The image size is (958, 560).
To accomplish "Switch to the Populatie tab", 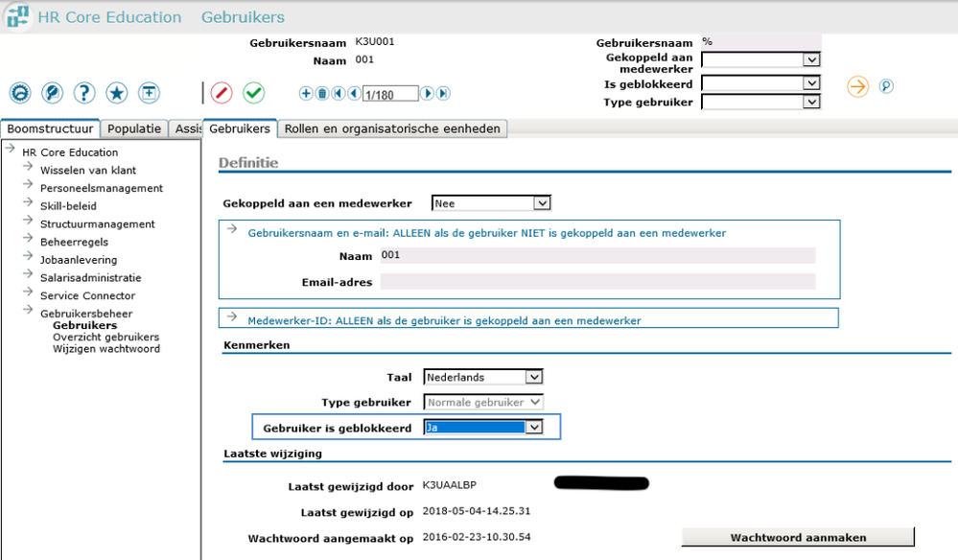I will (x=134, y=128).
